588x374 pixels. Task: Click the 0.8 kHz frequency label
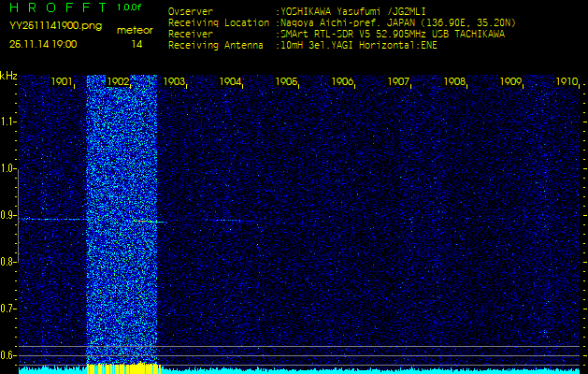pos(7,262)
